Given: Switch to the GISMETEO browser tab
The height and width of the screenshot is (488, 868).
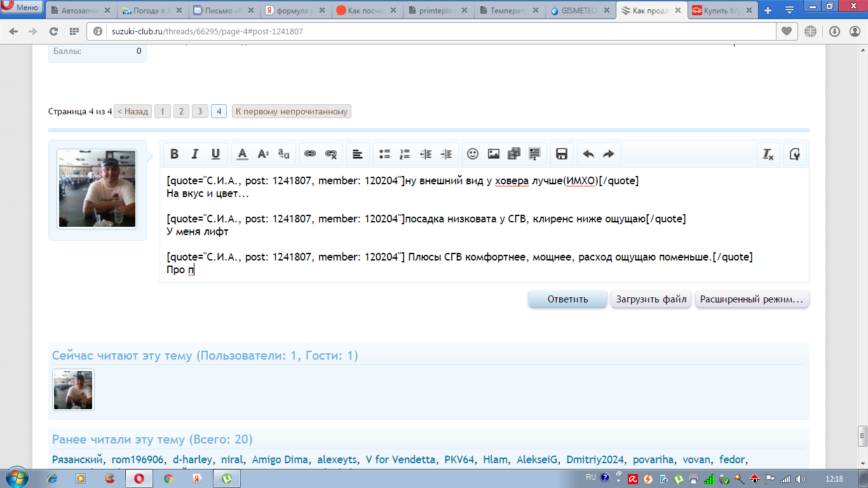Looking at the screenshot, I should click(x=579, y=11).
